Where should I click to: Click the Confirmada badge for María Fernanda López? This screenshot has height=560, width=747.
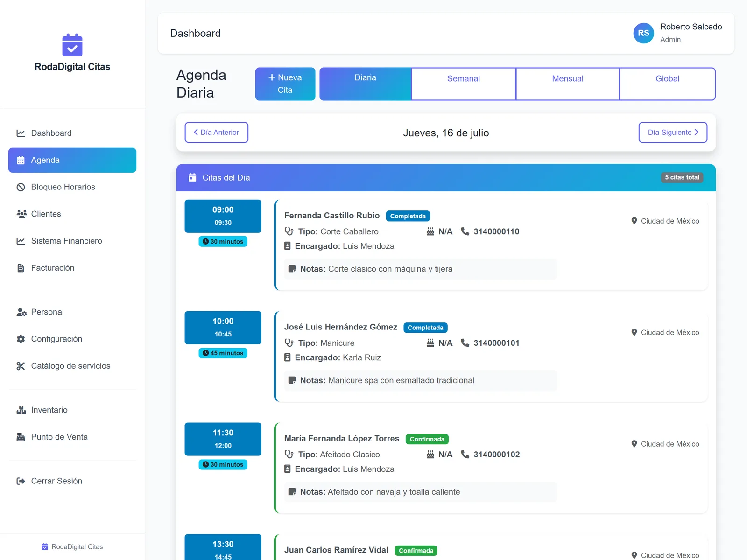coord(427,439)
